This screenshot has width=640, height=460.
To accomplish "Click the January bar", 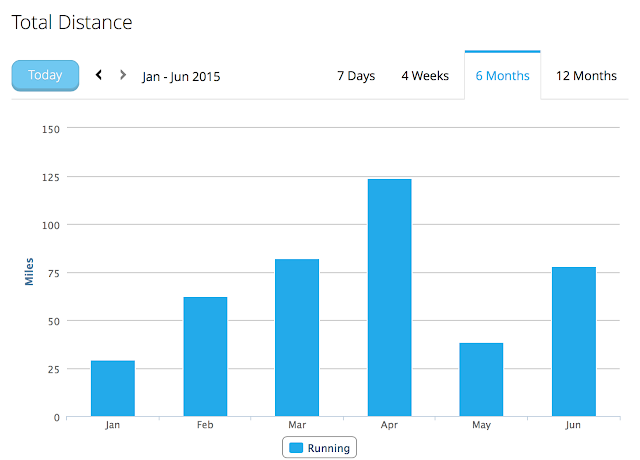I will click(113, 388).
